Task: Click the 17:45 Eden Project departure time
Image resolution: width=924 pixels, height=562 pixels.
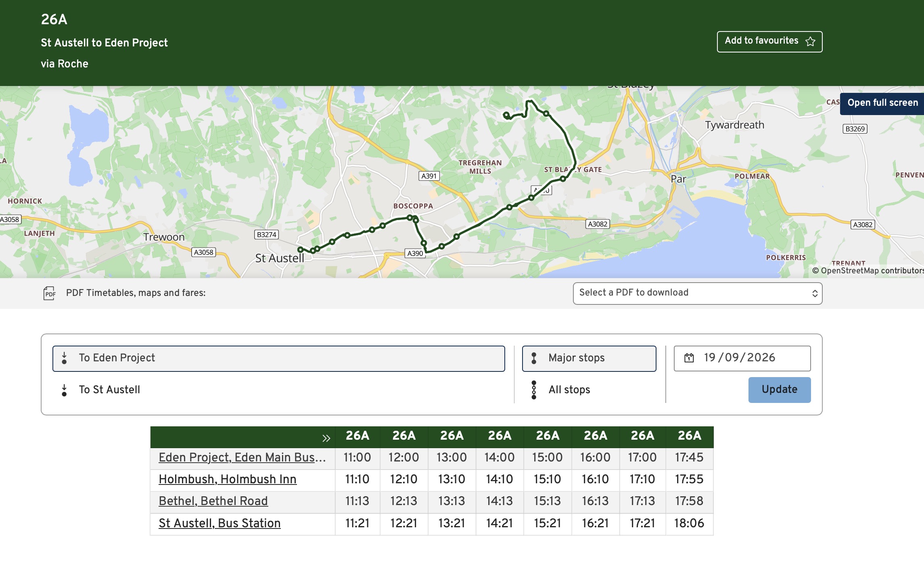Action: 689,457
